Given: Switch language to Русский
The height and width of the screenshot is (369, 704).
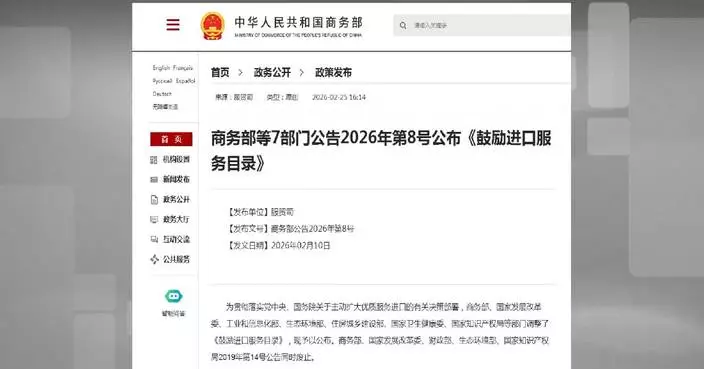Looking at the screenshot, I should 163,81.
